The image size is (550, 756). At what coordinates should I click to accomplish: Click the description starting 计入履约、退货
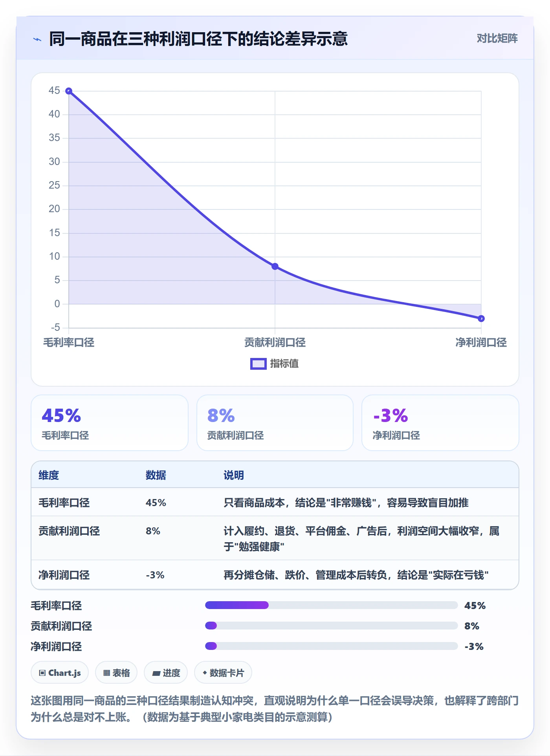pos(361,539)
